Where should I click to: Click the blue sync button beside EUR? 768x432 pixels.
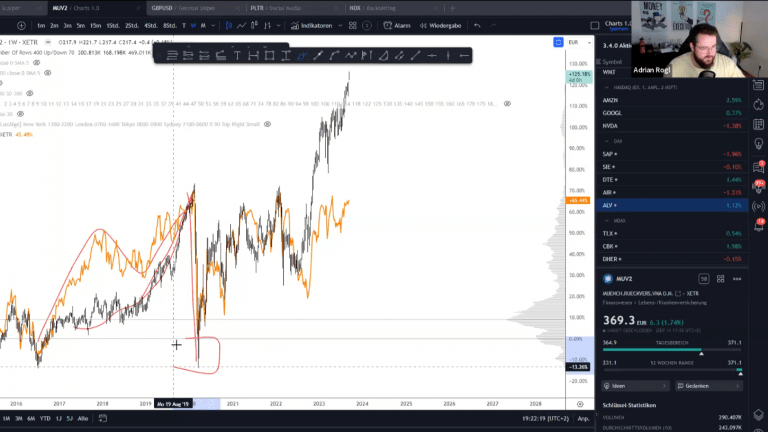pyautogui.click(x=558, y=43)
